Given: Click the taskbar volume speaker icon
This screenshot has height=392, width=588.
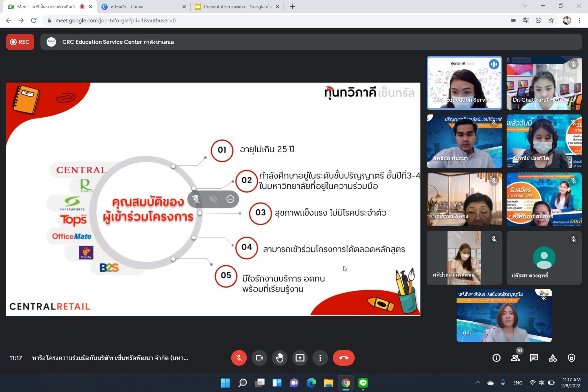Looking at the screenshot, I should tap(541, 383).
